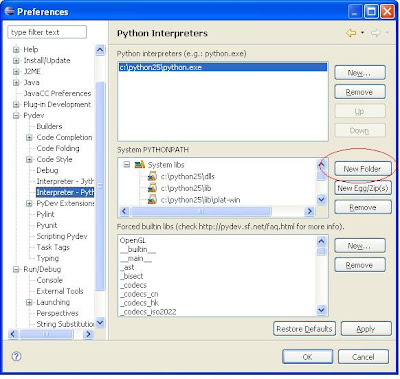Click the back navigation arrow icon

tap(351, 33)
